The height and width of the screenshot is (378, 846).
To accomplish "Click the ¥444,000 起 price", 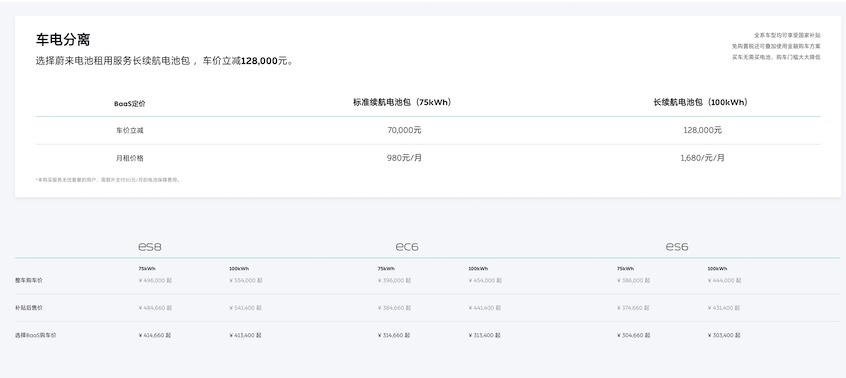I will pyautogui.click(x=725, y=280).
